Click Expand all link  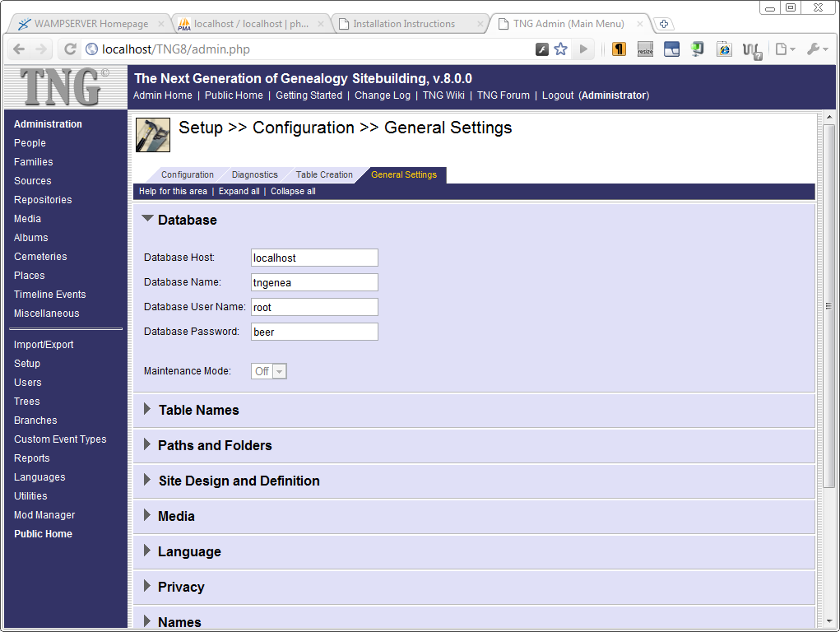click(x=239, y=192)
